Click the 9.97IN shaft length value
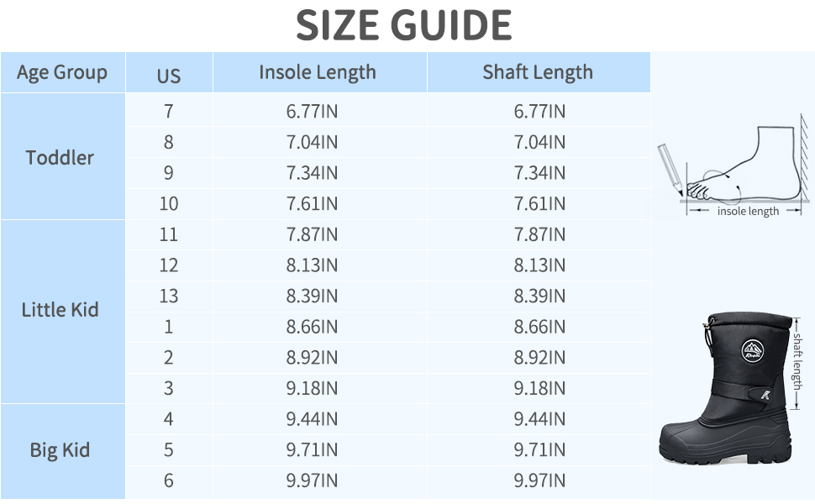The height and width of the screenshot is (504, 815). [x=539, y=480]
